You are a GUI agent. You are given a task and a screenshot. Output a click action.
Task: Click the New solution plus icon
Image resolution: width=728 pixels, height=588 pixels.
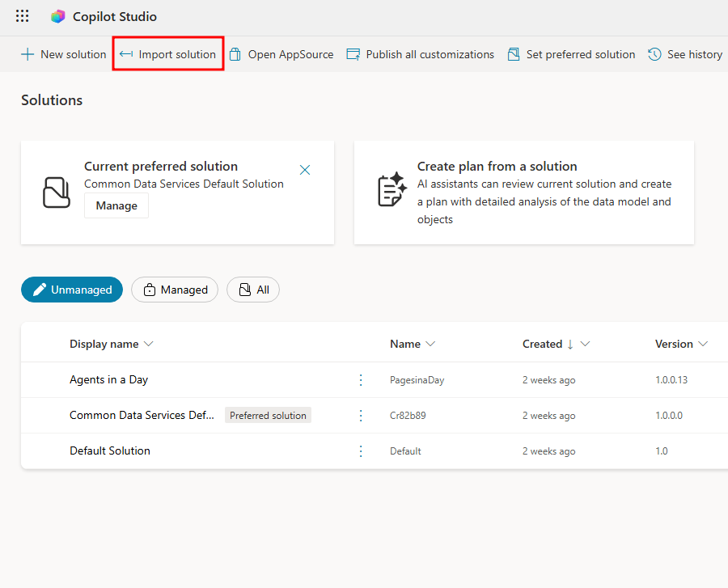coord(28,54)
